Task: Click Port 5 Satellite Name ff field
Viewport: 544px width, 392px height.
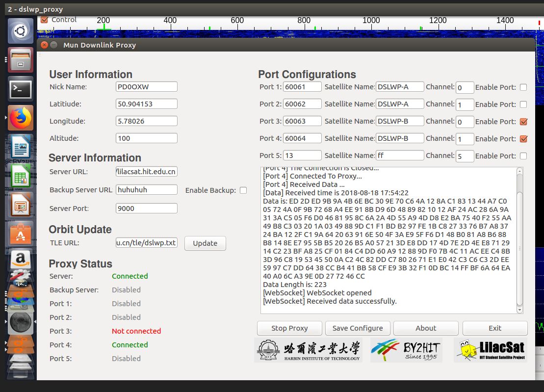Action: [x=400, y=156]
